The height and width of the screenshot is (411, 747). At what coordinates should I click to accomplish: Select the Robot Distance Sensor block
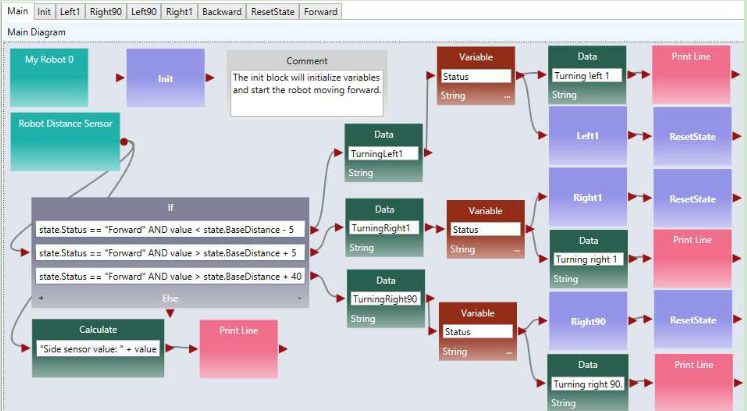[66, 140]
